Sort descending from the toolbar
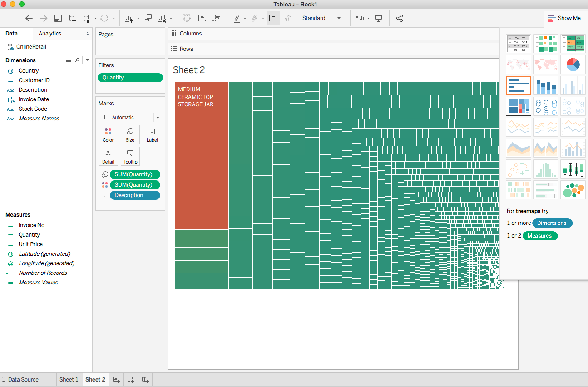 pos(216,18)
